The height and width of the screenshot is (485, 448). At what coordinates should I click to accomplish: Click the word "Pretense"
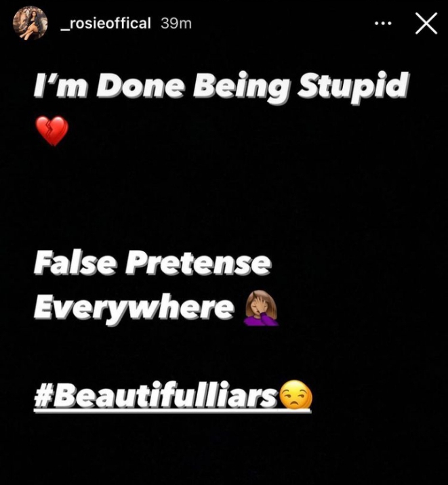pyautogui.click(x=199, y=264)
